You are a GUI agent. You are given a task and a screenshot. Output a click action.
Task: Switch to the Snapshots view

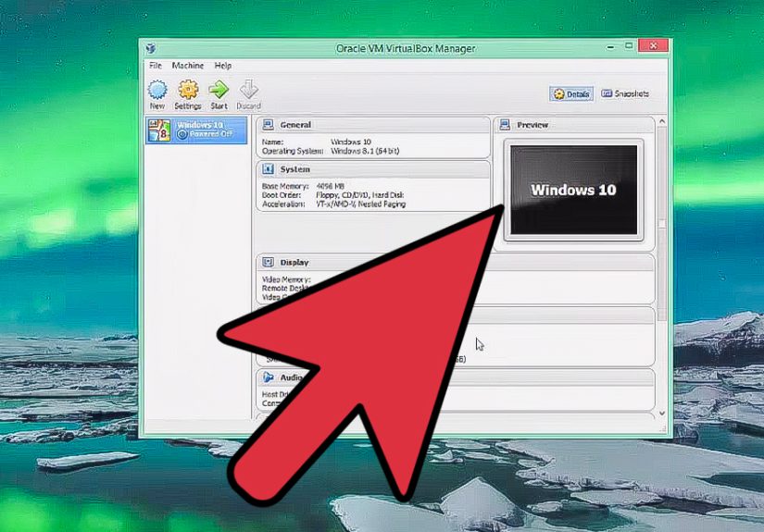625,93
